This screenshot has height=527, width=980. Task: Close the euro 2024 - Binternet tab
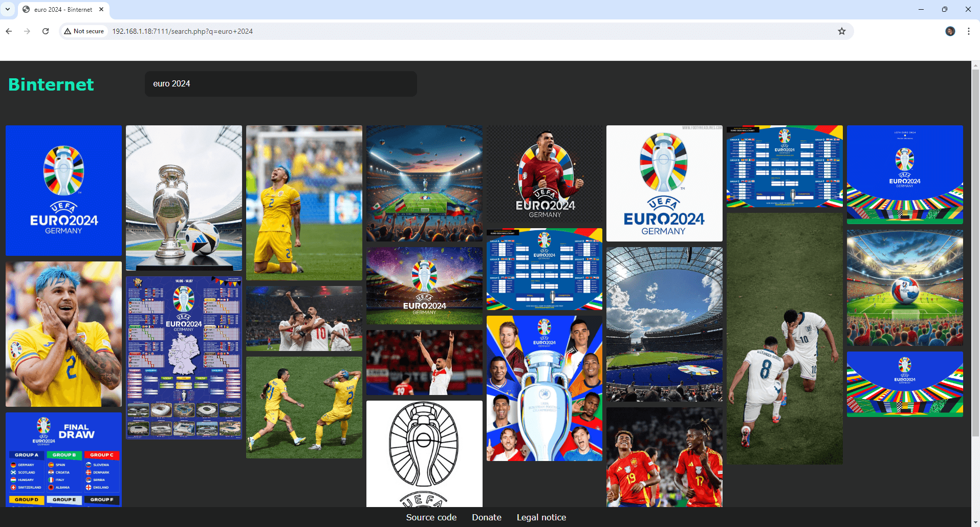click(101, 9)
